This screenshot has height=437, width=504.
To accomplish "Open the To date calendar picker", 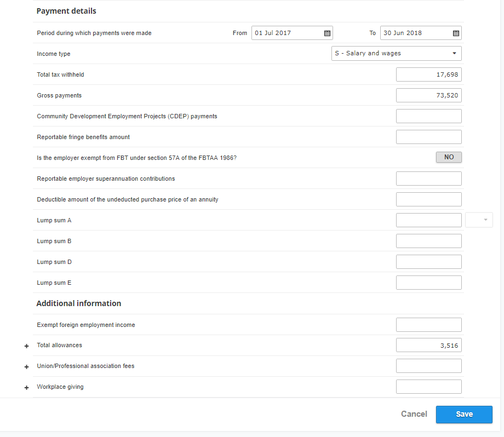I will tap(456, 33).
